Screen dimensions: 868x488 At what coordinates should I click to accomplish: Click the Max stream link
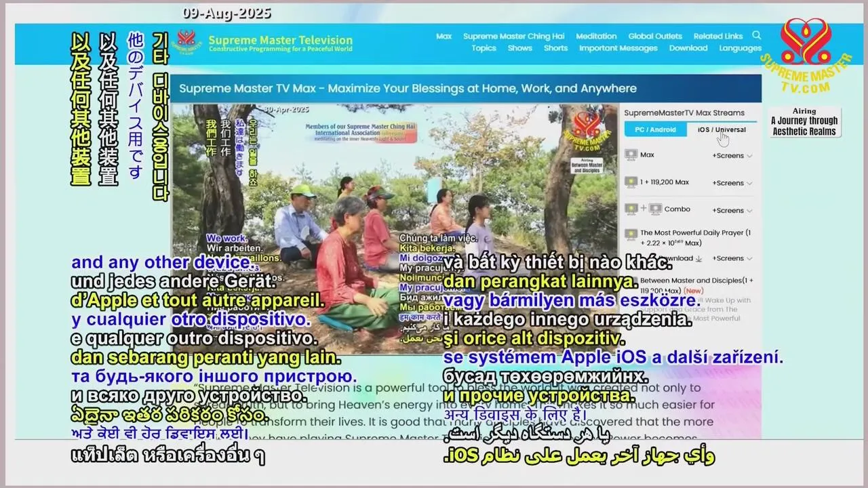(648, 155)
